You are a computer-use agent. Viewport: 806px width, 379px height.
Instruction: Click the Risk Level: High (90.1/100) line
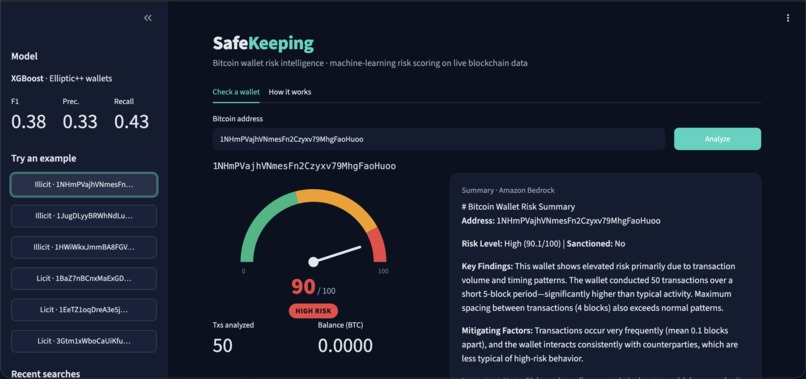click(x=543, y=244)
